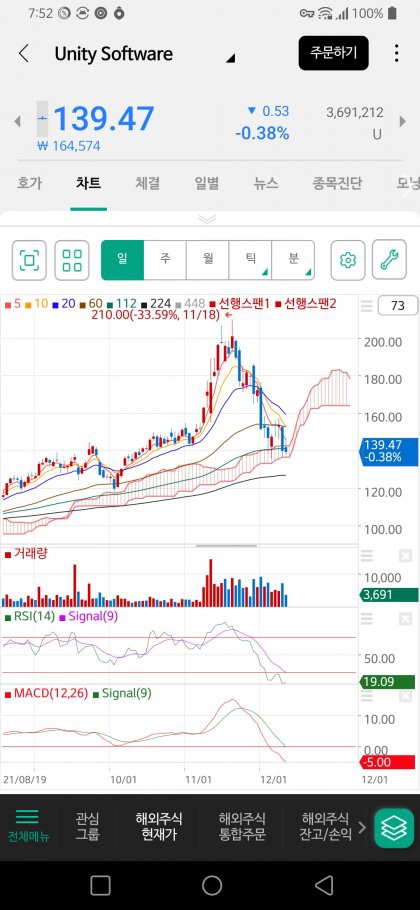The width and height of the screenshot is (420, 910).
Task: Open the 뉴스 tab
Action: (266, 183)
